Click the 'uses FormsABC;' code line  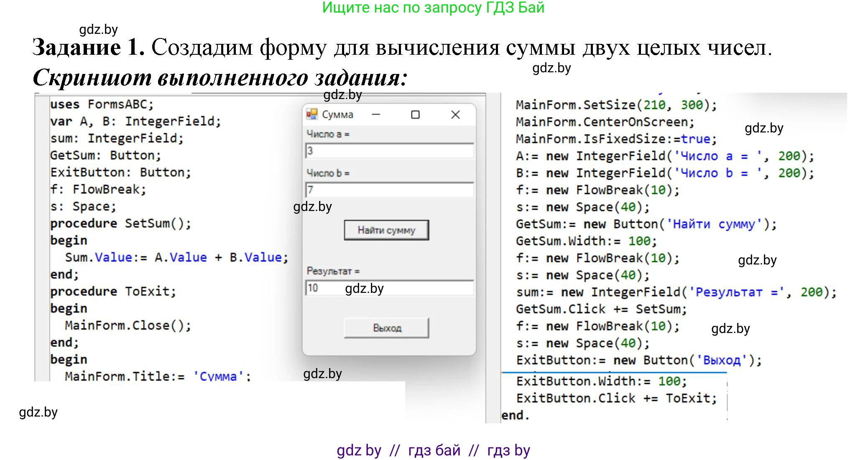click(x=102, y=104)
